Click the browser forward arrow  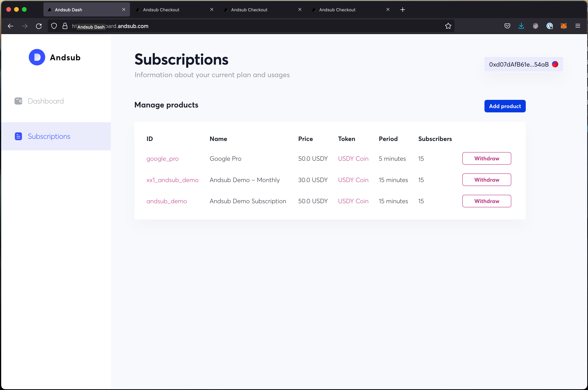point(25,26)
